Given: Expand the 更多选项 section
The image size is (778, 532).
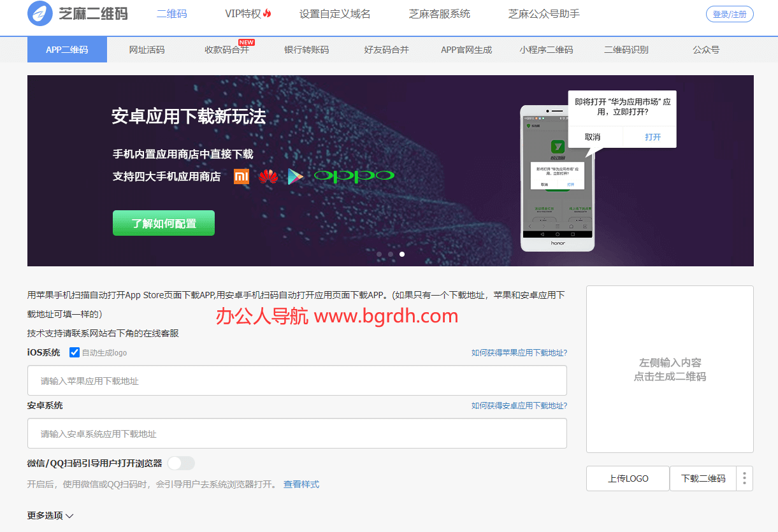Looking at the screenshot, I should (50, 515).
